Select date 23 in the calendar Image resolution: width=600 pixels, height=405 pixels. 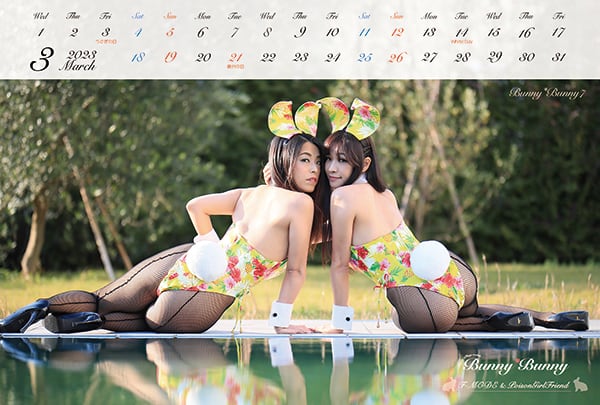point(300,57)
